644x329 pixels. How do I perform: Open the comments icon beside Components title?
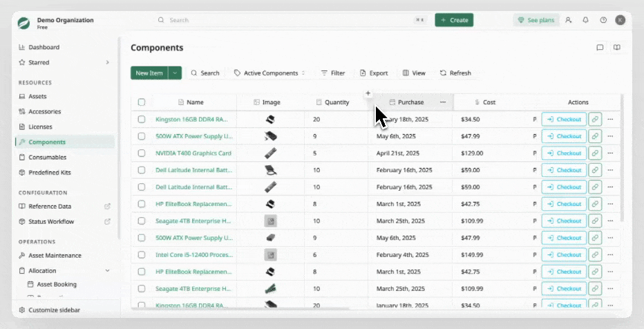600,47
